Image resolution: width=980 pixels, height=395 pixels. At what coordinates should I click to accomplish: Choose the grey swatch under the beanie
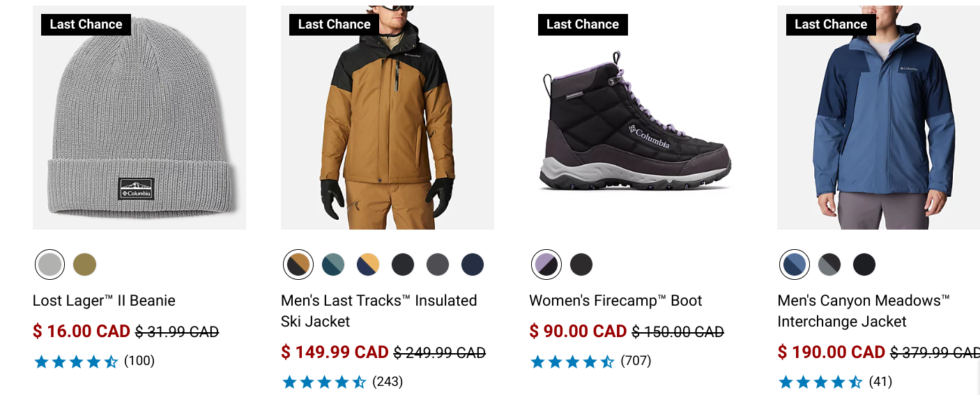[50, 264]
